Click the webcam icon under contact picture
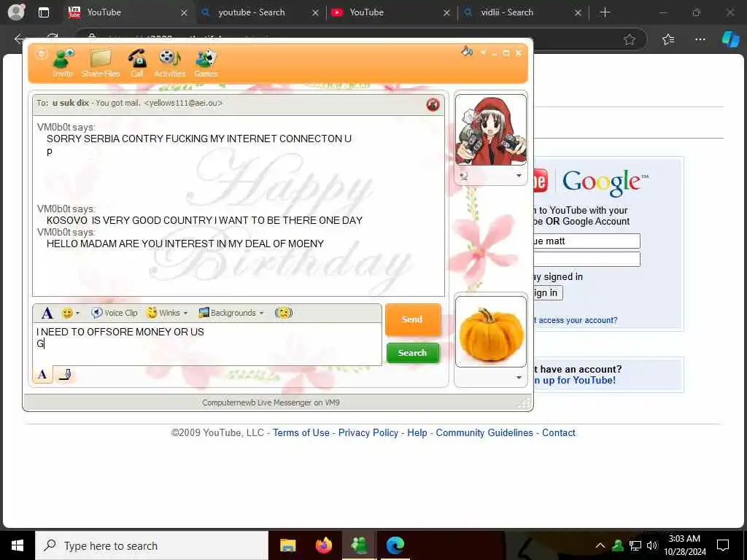The image size is (747, 560). point(463,176)
